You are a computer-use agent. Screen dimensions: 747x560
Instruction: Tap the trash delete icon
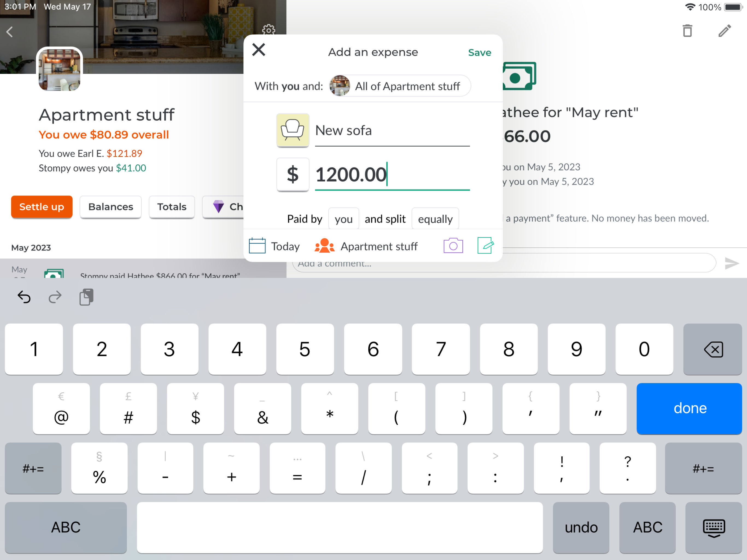[x=687, y=31]
